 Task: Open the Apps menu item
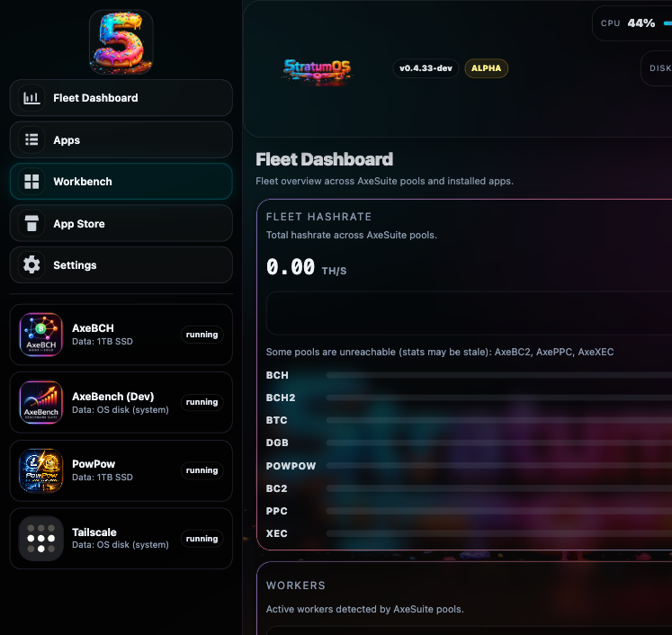(x=121, y=139)
